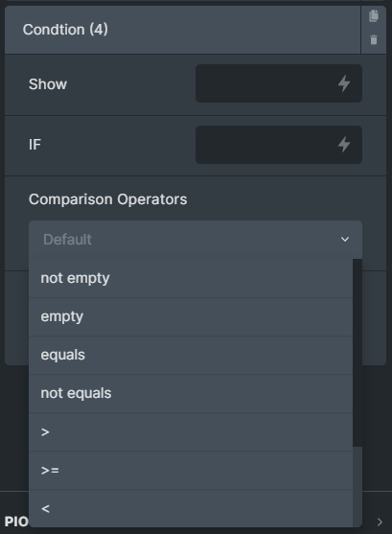Clone Condtion (4) using the copy icon
The width and height of the screenshot is (392, 534).
(374, 16)
